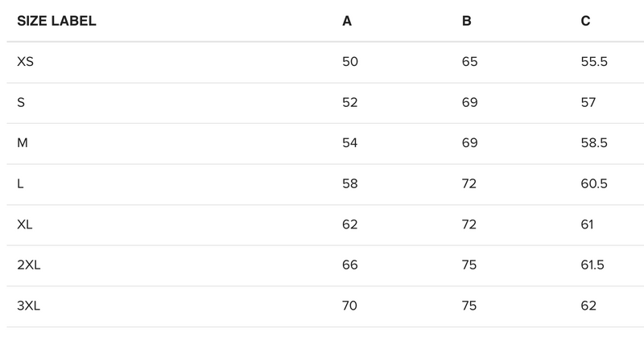The height and width of the screenshot is (341, 644).
Task: Click value 66 in 2XL row
Action: coord(350,265)
